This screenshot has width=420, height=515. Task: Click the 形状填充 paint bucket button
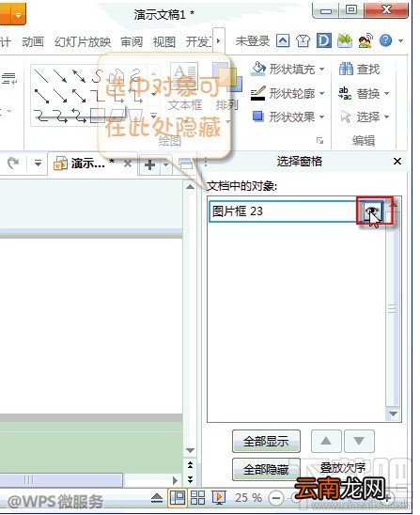[283, 69]
